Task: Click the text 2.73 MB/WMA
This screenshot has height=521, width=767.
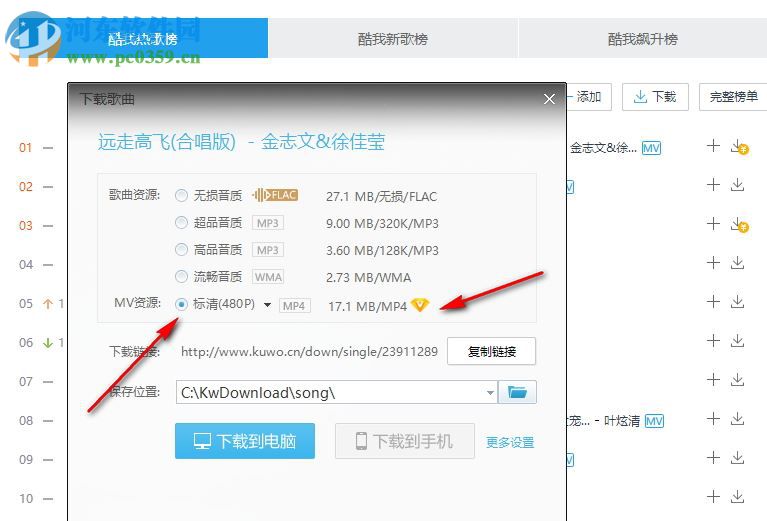Action: 368,277
